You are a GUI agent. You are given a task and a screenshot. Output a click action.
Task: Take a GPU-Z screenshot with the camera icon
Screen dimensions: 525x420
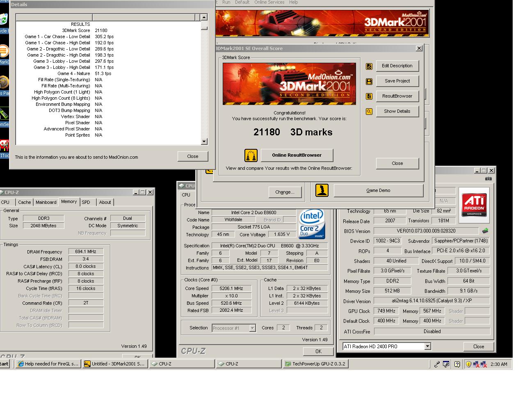[x=488, y=178]
